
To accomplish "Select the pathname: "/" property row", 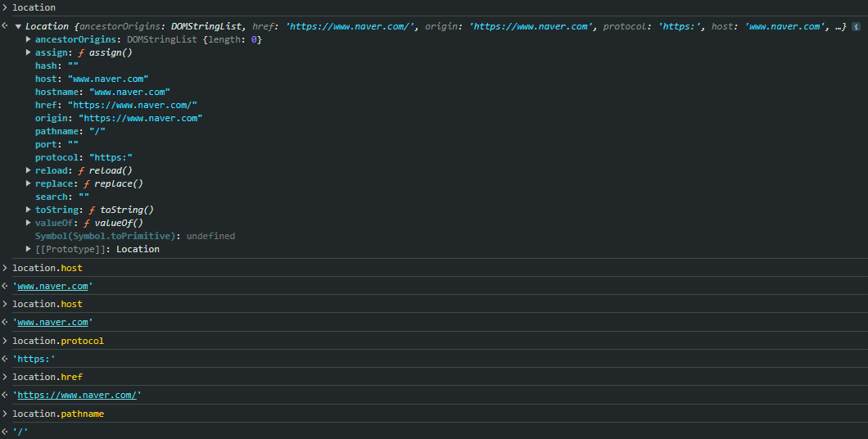I will click(x=70, y=131).
